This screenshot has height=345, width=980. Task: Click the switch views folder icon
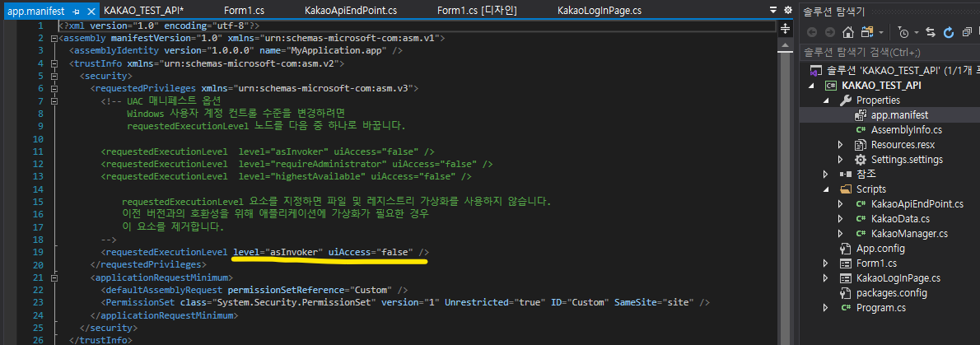coord(867,32)
